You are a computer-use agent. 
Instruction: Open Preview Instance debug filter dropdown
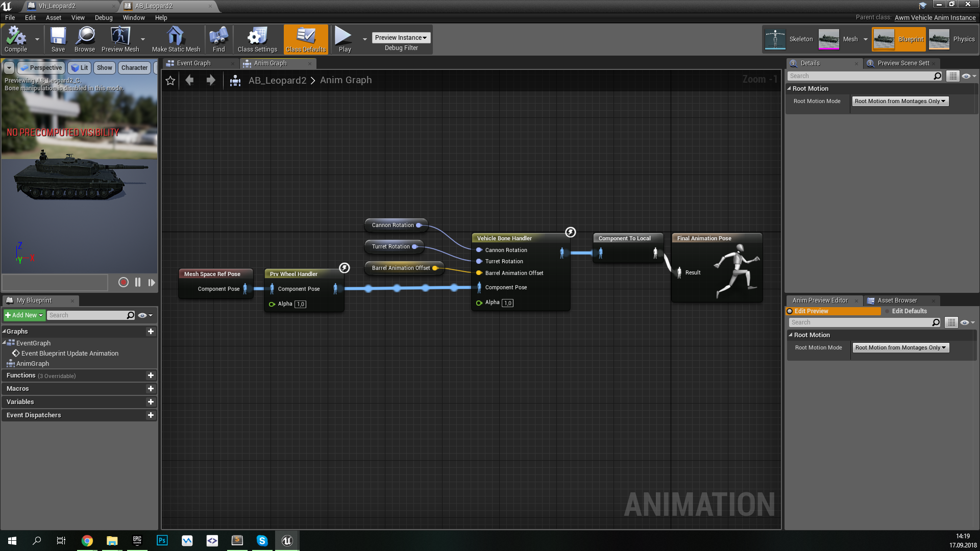[x=401, y=38]
